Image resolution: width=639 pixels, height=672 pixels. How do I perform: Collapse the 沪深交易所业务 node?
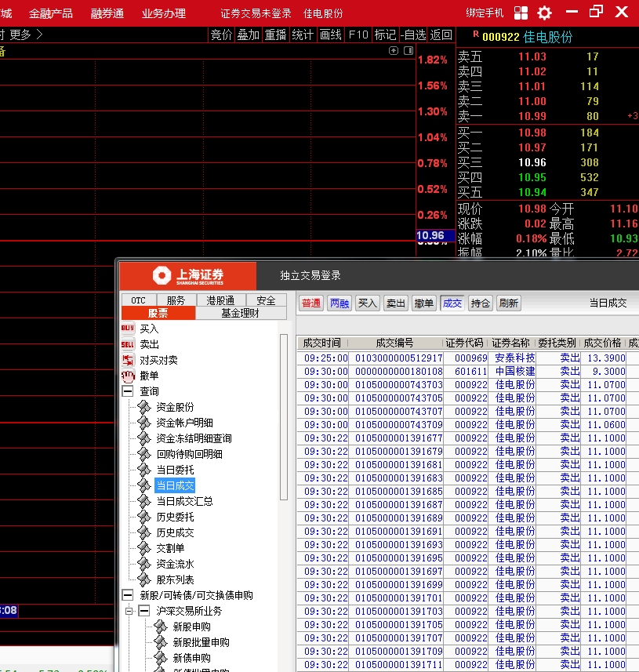point(144,611)
